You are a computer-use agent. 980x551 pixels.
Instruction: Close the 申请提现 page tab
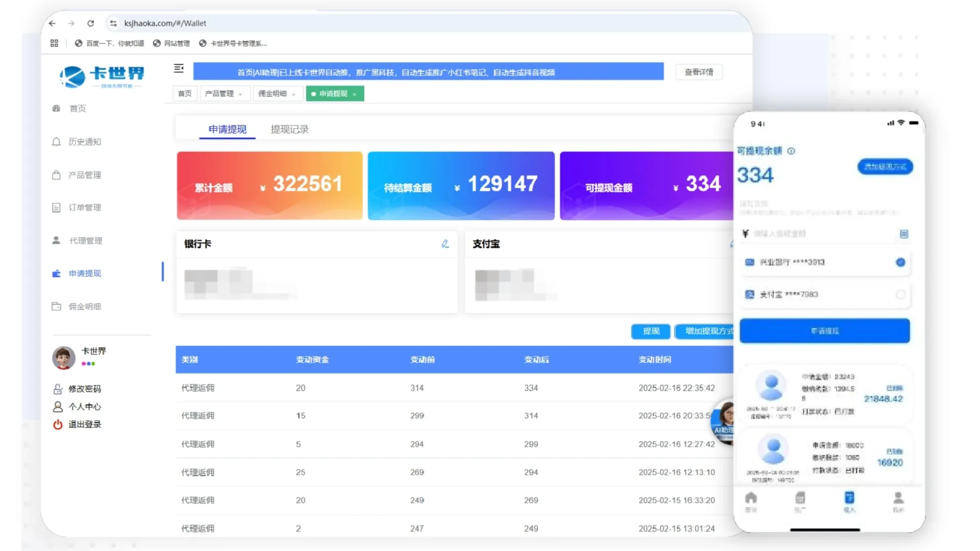coord(355,94)
